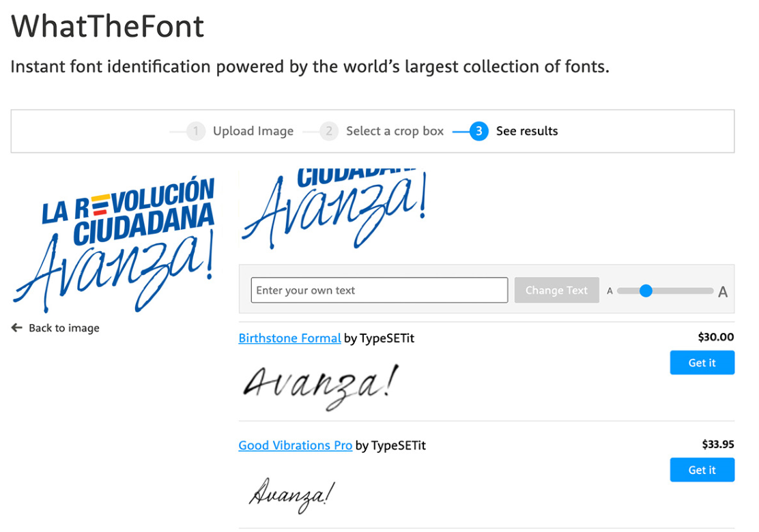The width and height of the screenshot is (759, 532).
Task: Open Birthstone Formal font link
Action: [289, 338]
